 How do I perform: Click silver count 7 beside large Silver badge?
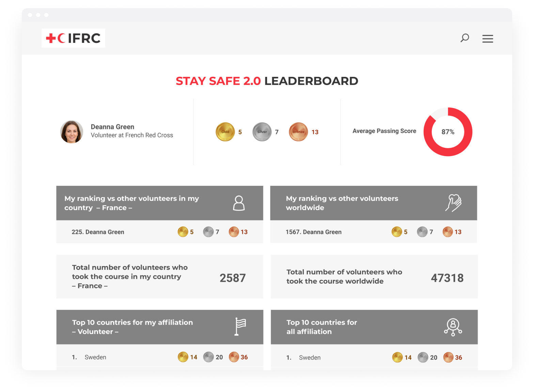277,132
